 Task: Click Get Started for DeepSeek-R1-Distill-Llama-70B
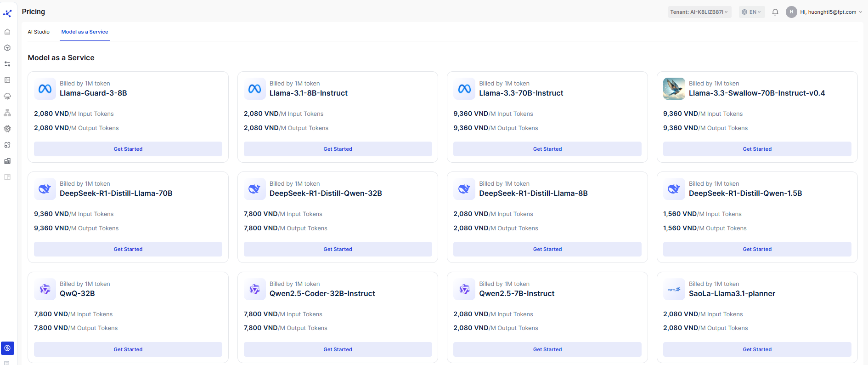coord(128,249)
